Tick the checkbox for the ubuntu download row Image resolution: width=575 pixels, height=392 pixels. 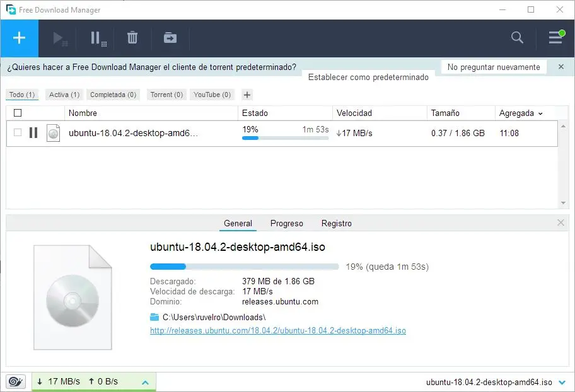18,132
